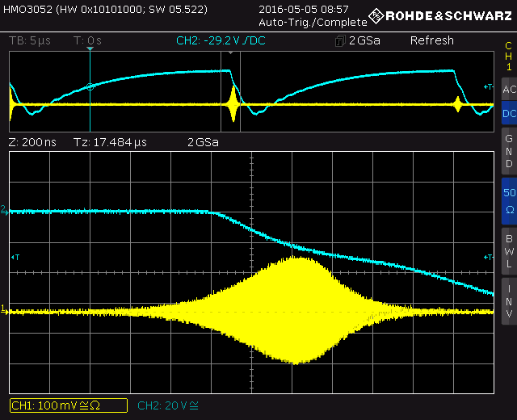Toggle INV to invert the channel

pyautogui.click(x=508, y=300)
